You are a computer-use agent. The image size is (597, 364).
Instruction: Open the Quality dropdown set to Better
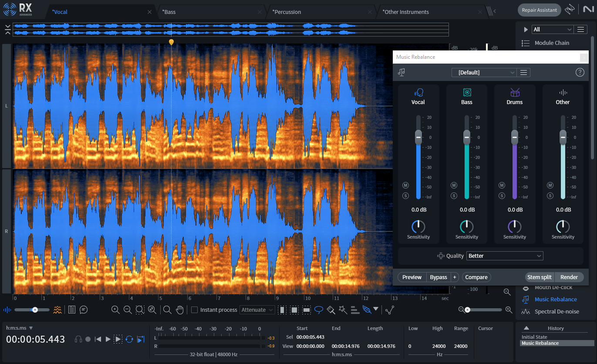504,256
